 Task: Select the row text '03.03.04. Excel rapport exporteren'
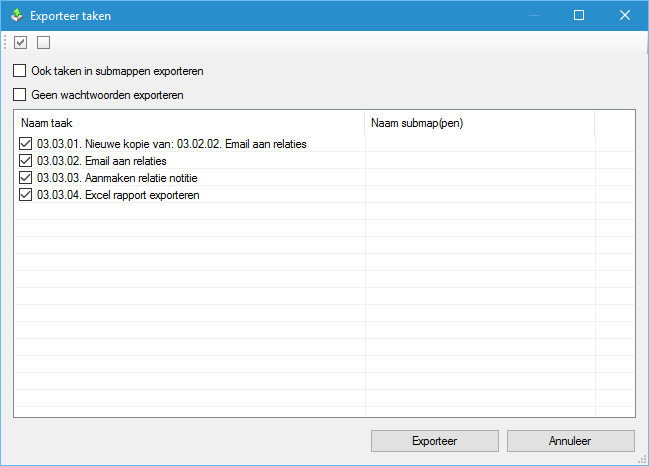click(x=118, y=195)
